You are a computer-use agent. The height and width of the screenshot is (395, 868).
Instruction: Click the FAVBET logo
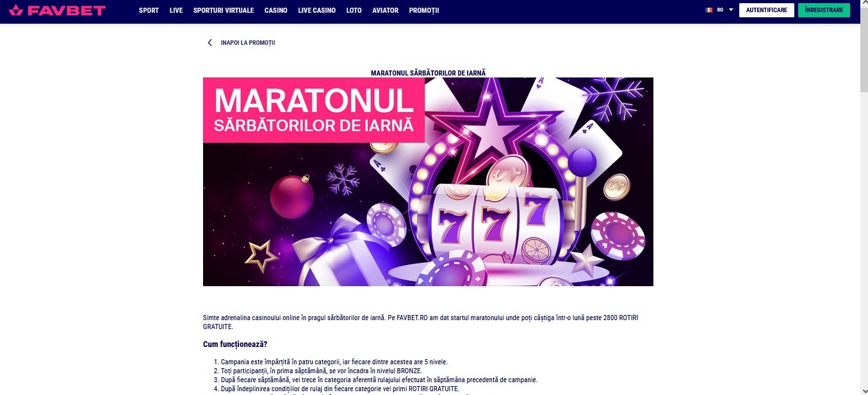pyautogui.click(x=57, y=10)
